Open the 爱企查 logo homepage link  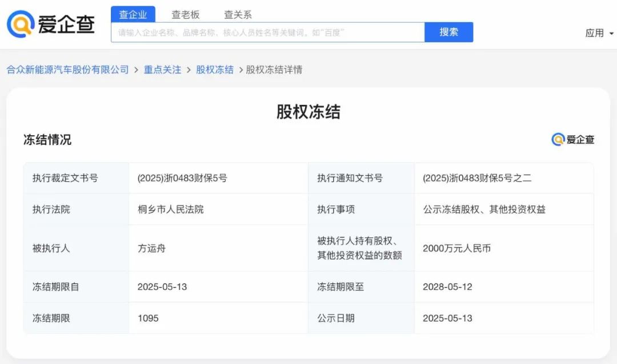pos(51,24)
